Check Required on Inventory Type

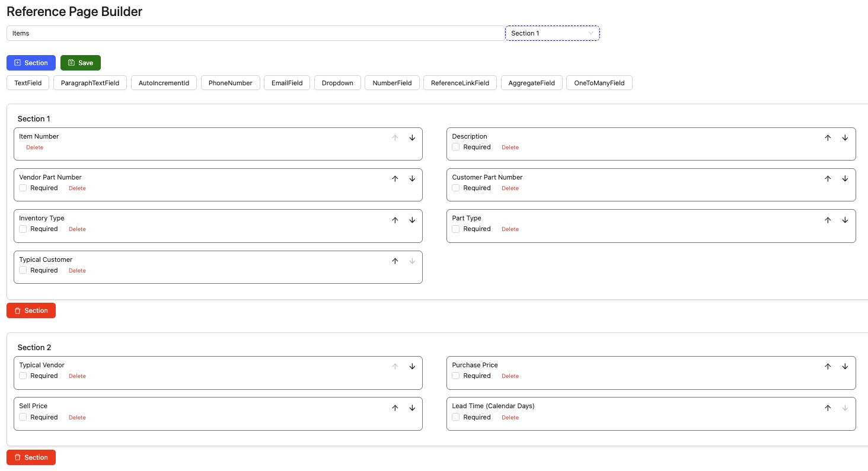tap(23, 229)
